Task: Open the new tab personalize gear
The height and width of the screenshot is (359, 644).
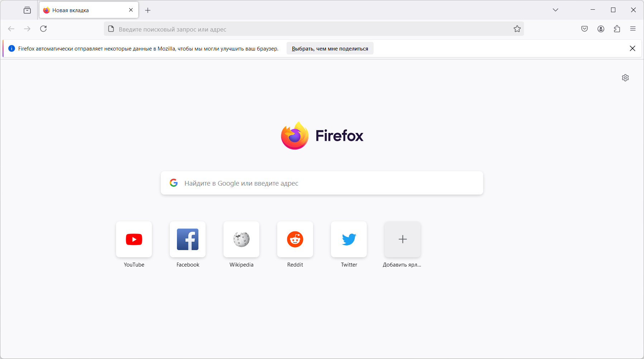Action: tap(625, 78)
